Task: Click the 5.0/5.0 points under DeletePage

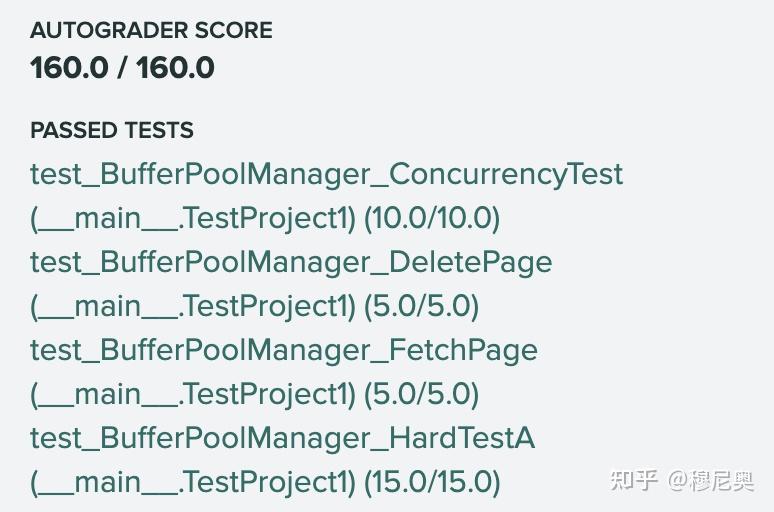Action: pos(422,306)
